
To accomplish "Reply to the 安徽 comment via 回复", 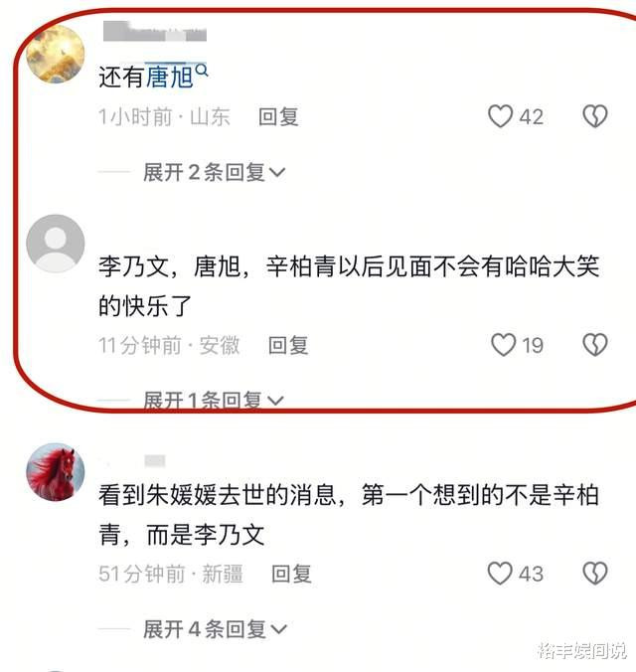I will pos(288,345).
